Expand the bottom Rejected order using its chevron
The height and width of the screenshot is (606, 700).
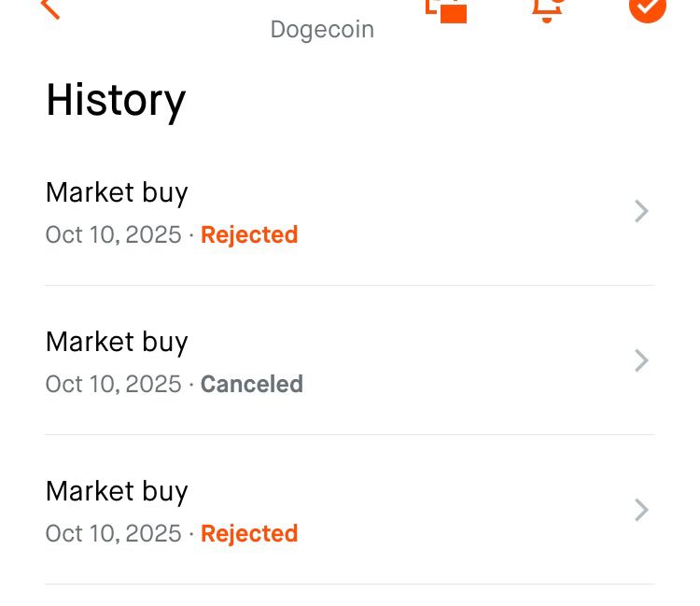641,510
